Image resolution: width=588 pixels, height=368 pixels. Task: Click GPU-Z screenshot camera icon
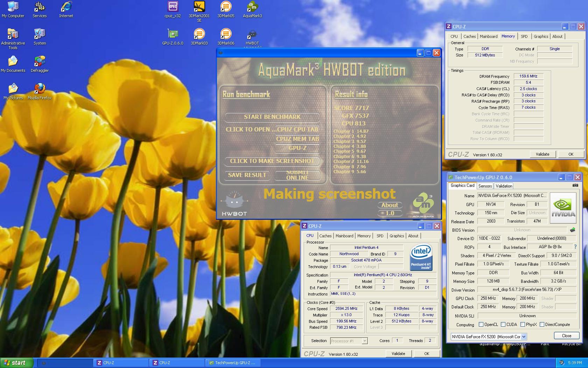tap(575, 185)
